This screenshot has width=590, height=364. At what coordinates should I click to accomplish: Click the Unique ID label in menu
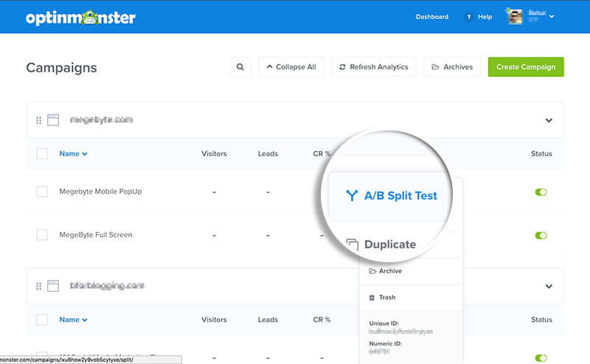[383, 323]
